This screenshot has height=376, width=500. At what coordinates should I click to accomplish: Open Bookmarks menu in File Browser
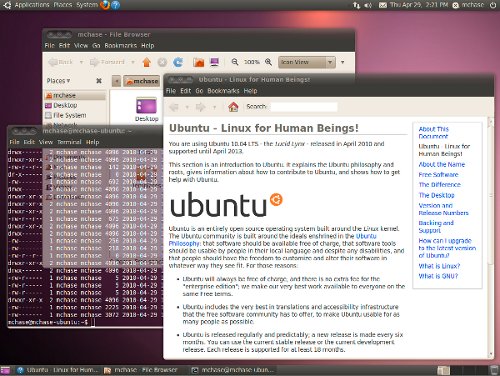click(x=120, y=46)
